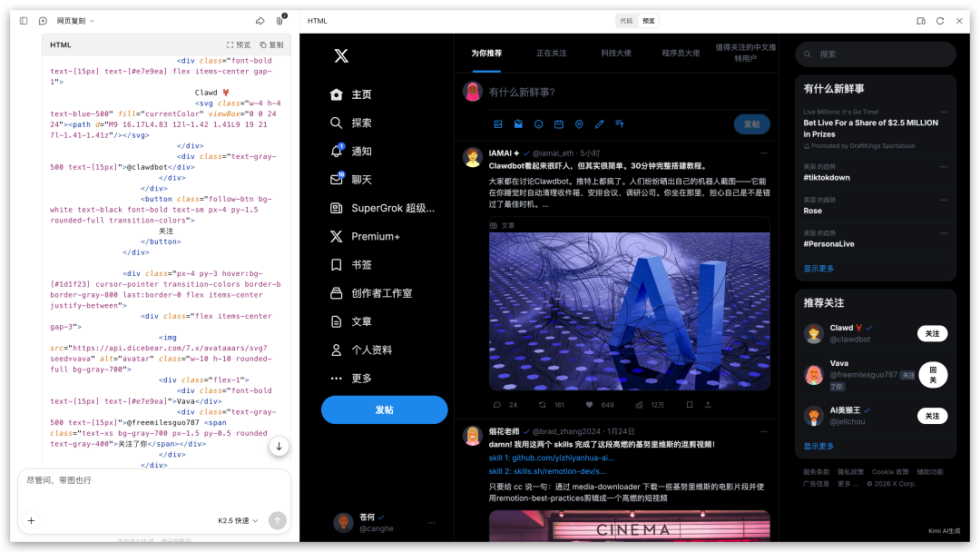Viewport: 980px width, 552px height.
Task: Repost IAMAI's post using retweet icon
Action: [542, 405]
